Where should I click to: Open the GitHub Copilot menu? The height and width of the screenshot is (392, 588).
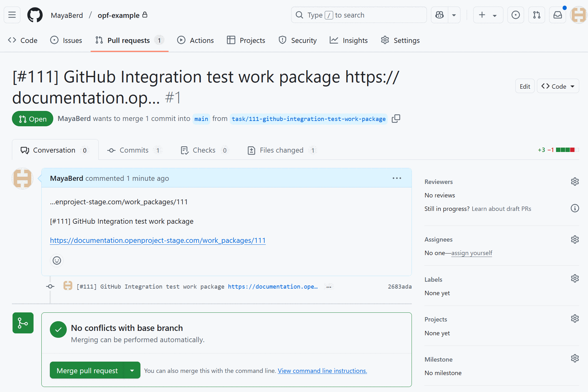tap(439, 15)
